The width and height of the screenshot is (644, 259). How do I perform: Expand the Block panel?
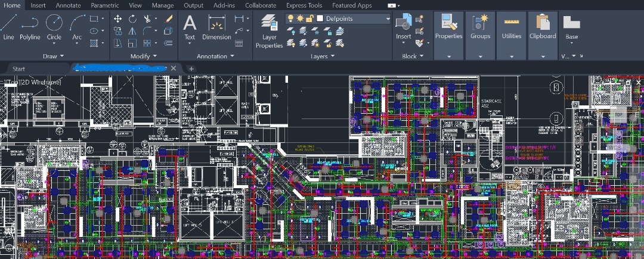(413, 56)
